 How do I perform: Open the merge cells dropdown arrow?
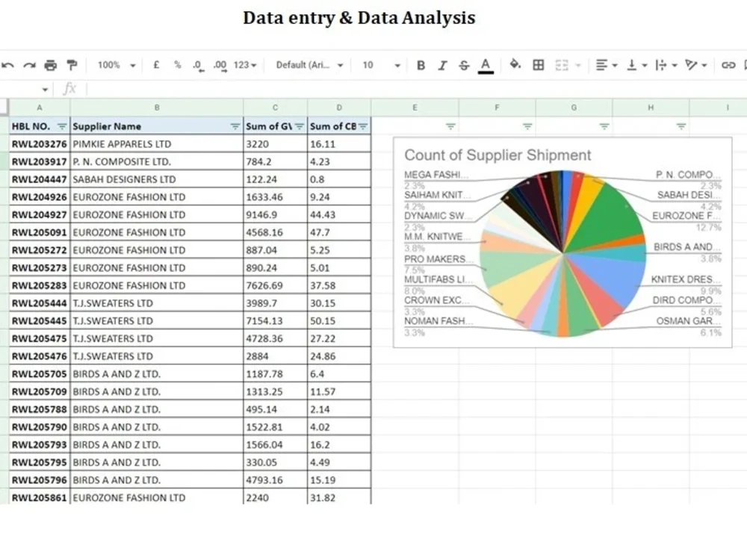pos(578,65)
